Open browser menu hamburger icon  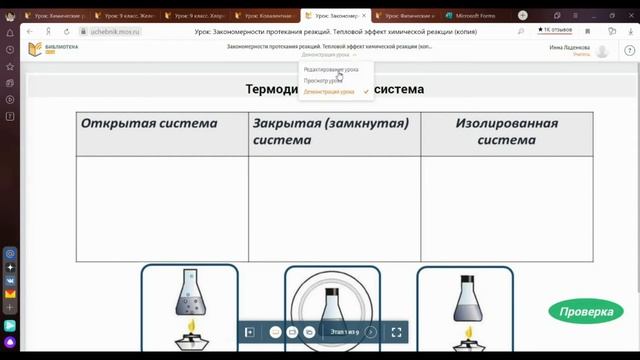(575, 16)
